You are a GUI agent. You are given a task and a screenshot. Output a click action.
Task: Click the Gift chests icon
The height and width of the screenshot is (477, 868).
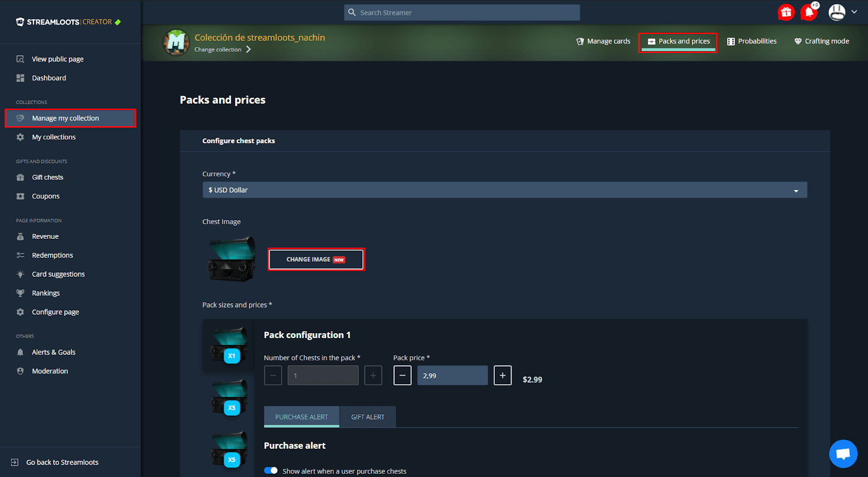[20, 177]
